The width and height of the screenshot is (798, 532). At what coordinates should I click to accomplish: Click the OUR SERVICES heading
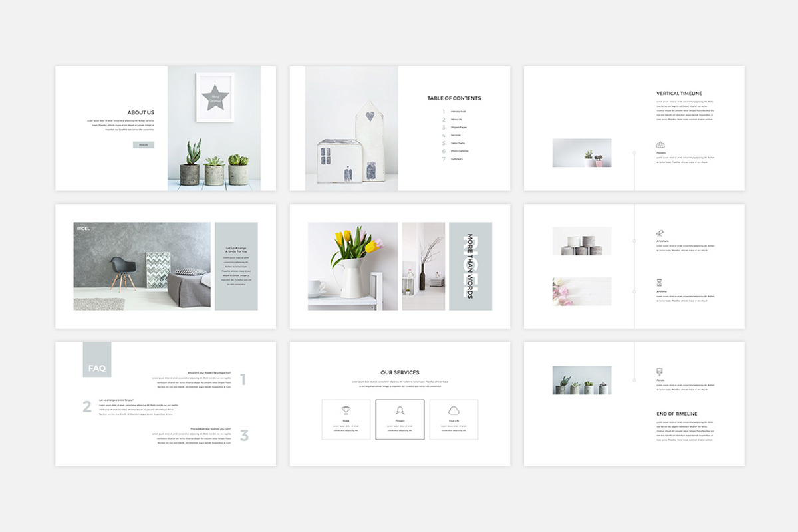[400, 373]
